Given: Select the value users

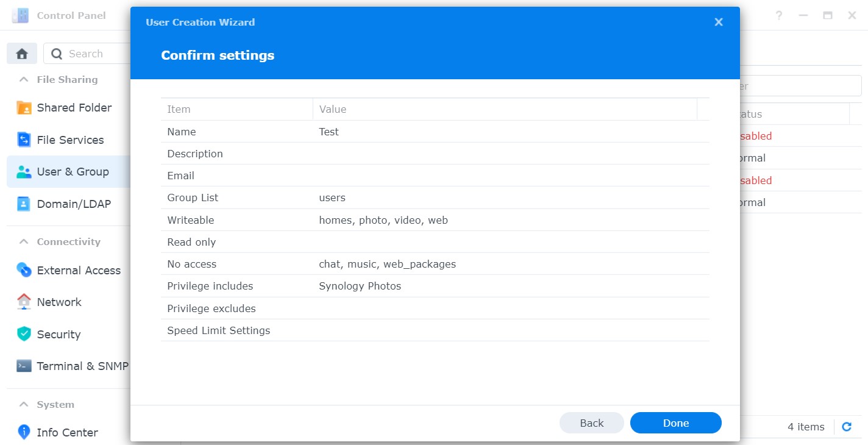Looking at the screenshot, I should tap(332, 198).
